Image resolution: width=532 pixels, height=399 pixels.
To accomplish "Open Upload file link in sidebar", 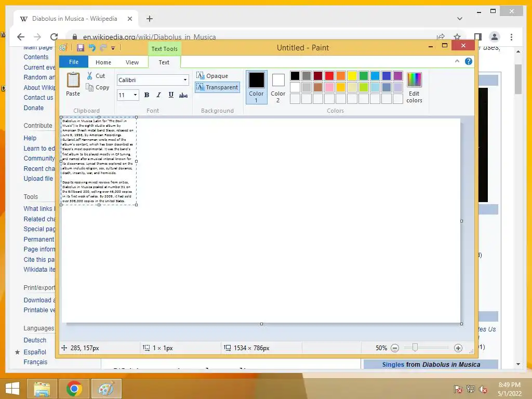I will click(38, 179).
